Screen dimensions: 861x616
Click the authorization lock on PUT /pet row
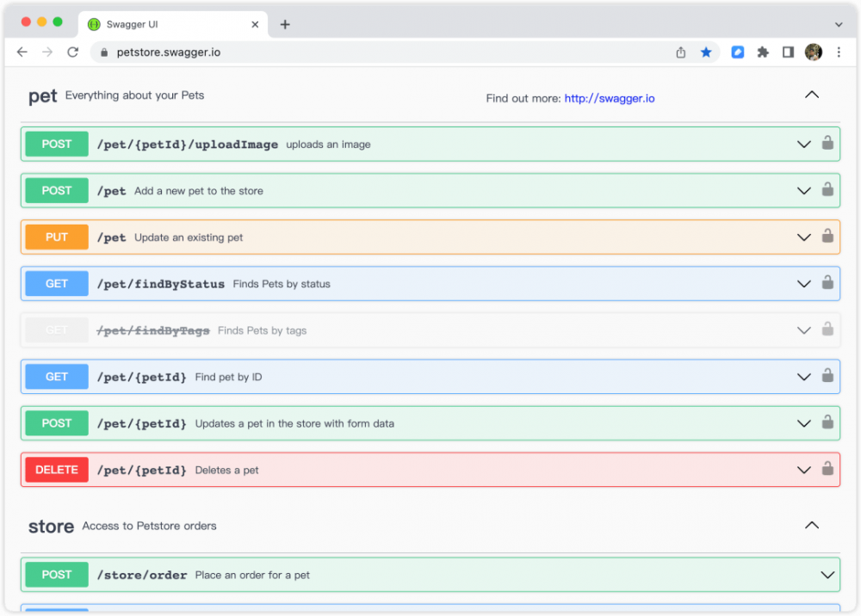pos(827,237)
